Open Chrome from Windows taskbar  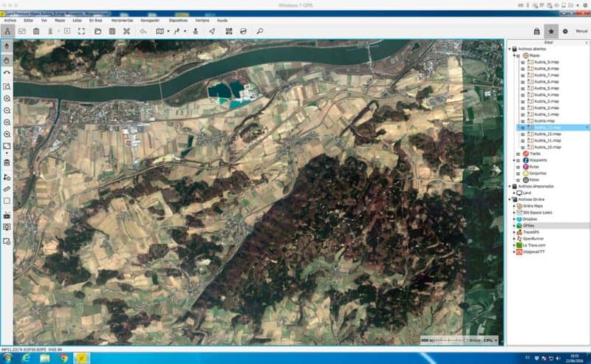click(64, 358)
